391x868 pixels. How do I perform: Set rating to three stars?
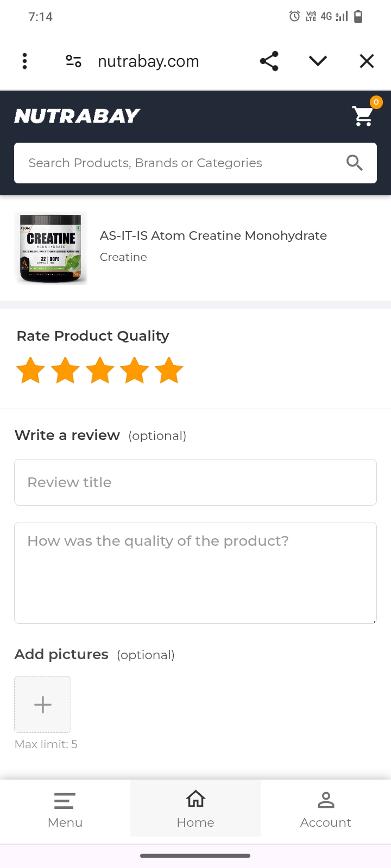pos(100,371)
